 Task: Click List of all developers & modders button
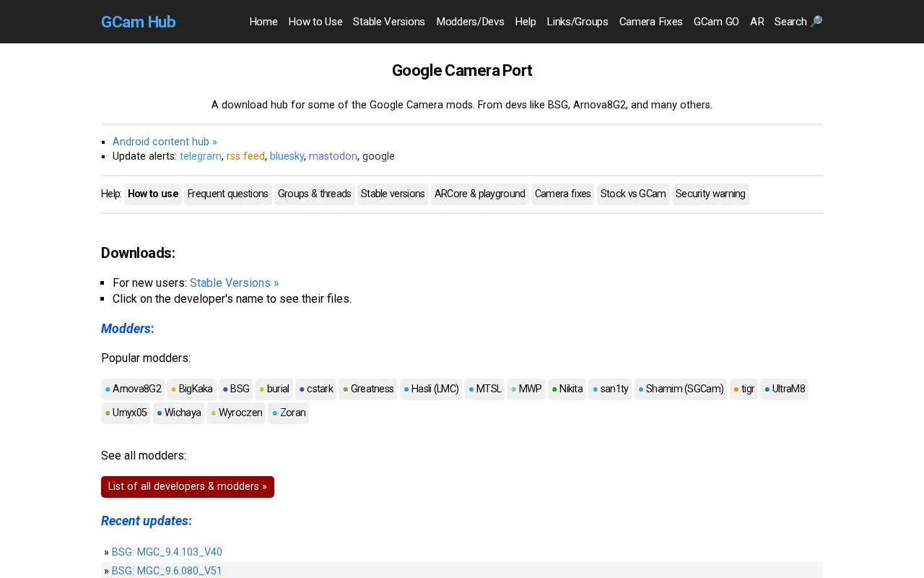(188, 486)
